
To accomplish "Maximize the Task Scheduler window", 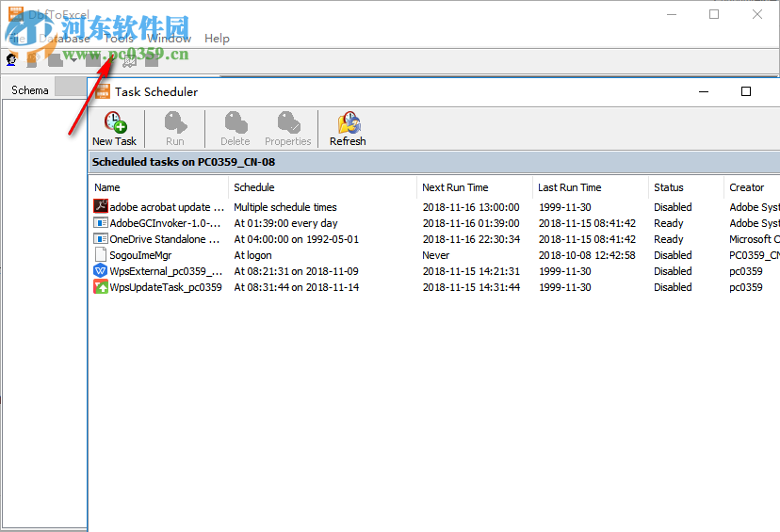I will click(746, 91).
